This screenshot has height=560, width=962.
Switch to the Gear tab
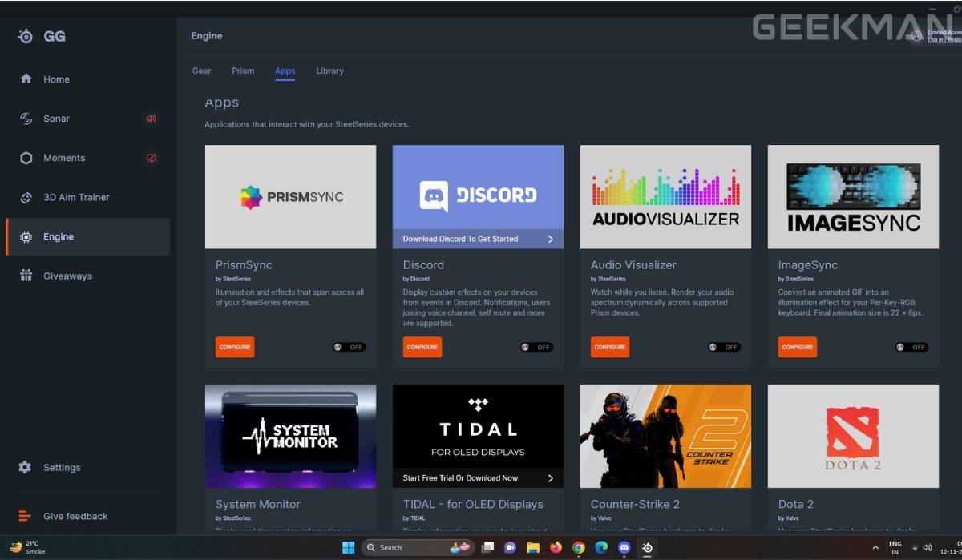(202, 71)
